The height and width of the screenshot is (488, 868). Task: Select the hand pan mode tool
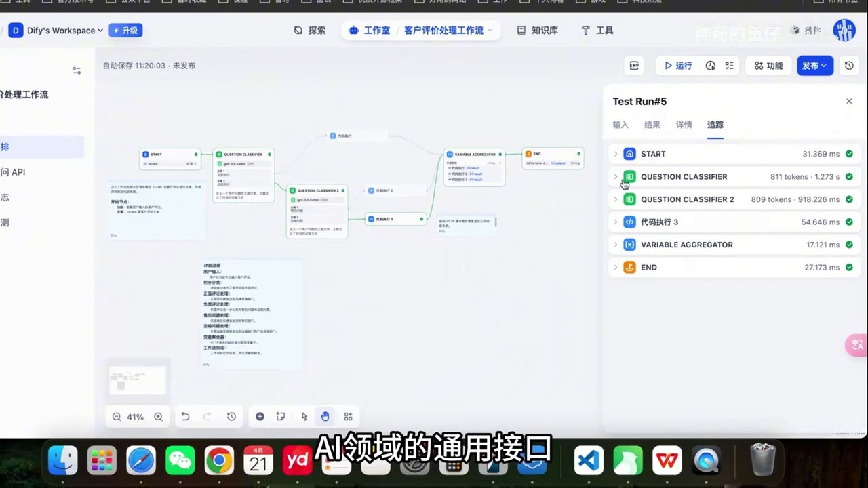[x=325, y=417]
